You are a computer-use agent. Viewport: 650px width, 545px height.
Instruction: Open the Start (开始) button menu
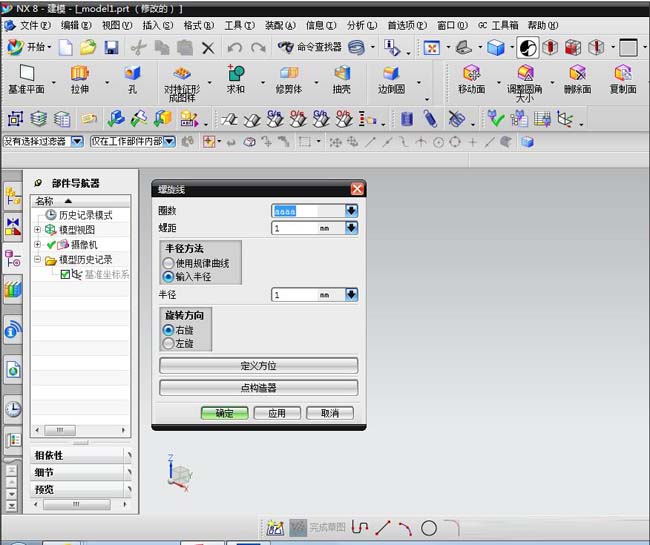29,47
